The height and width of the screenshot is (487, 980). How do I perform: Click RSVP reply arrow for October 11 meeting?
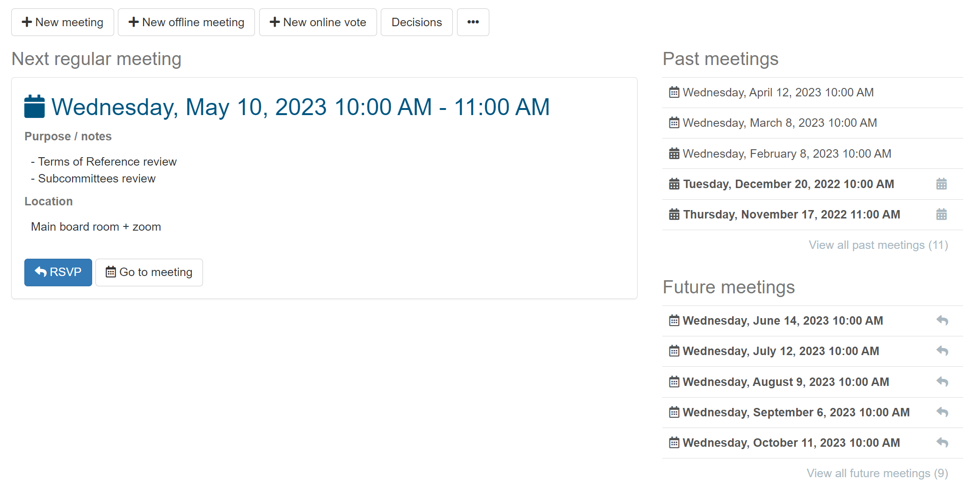tap(942, 443)
